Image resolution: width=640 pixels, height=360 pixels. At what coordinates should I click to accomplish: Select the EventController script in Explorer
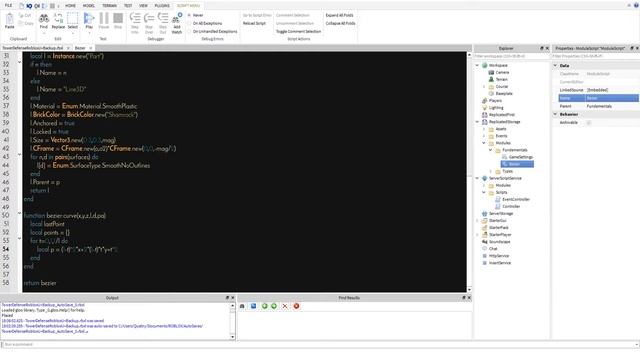point(516,200)
